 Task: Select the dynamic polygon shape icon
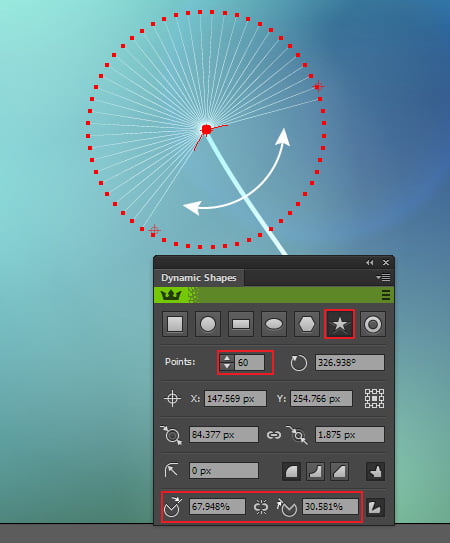[x=307, y=324]
